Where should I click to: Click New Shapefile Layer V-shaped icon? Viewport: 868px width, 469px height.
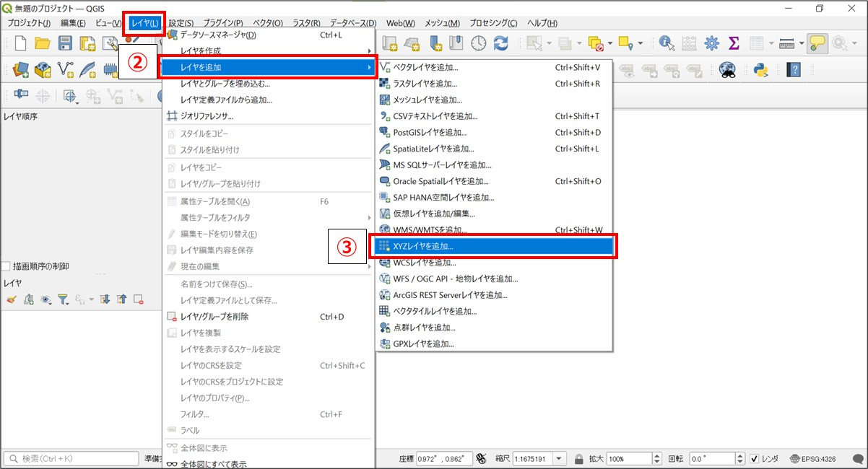click(65, 70)
